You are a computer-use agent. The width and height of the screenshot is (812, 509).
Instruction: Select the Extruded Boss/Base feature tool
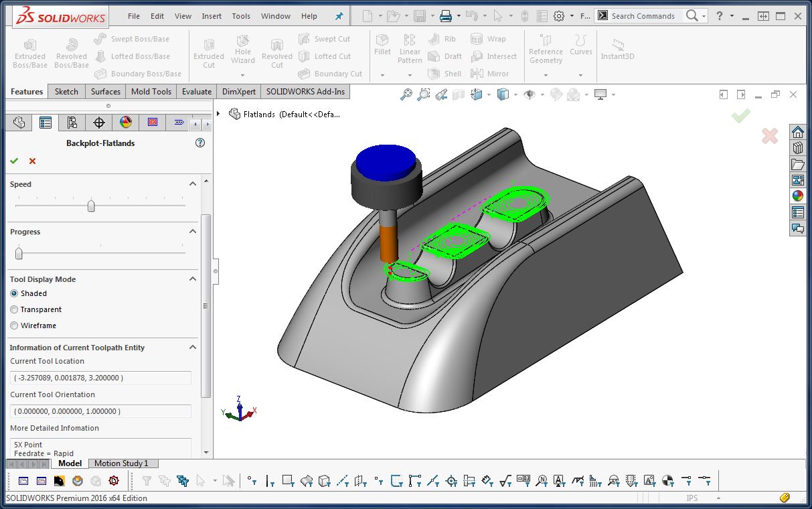pos(29,52)
